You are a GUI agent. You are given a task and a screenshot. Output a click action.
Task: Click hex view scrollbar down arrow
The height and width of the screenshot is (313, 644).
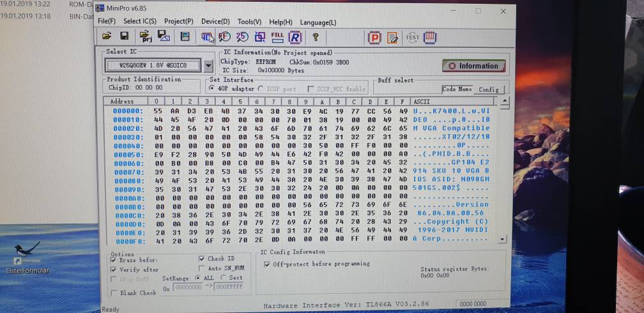coord(502,239)
